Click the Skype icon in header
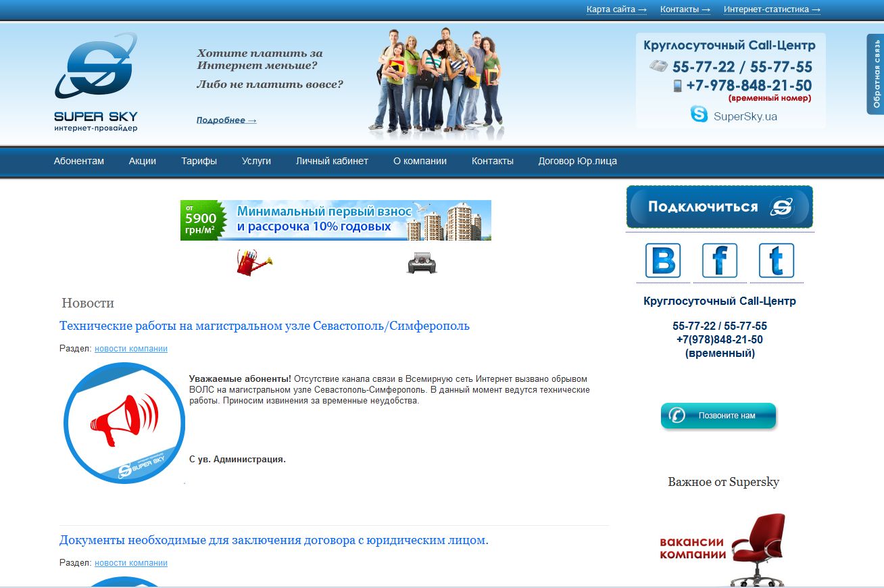 tap(699, 114)
